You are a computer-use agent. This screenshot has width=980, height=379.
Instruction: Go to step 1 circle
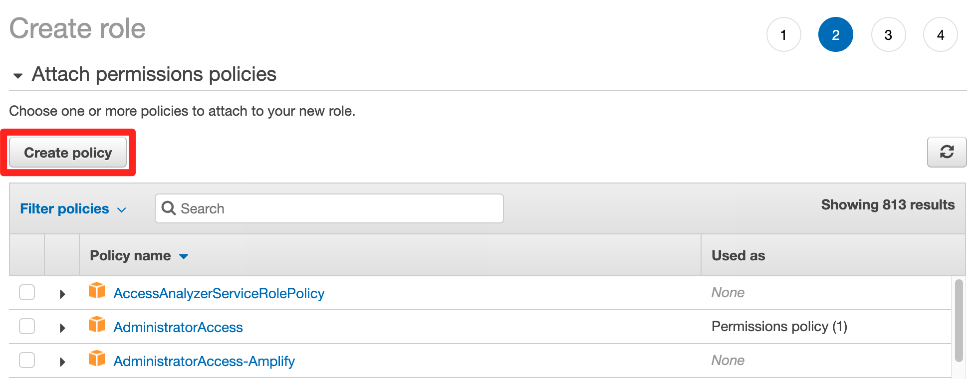pyautogui.click(x=783, y=34)
